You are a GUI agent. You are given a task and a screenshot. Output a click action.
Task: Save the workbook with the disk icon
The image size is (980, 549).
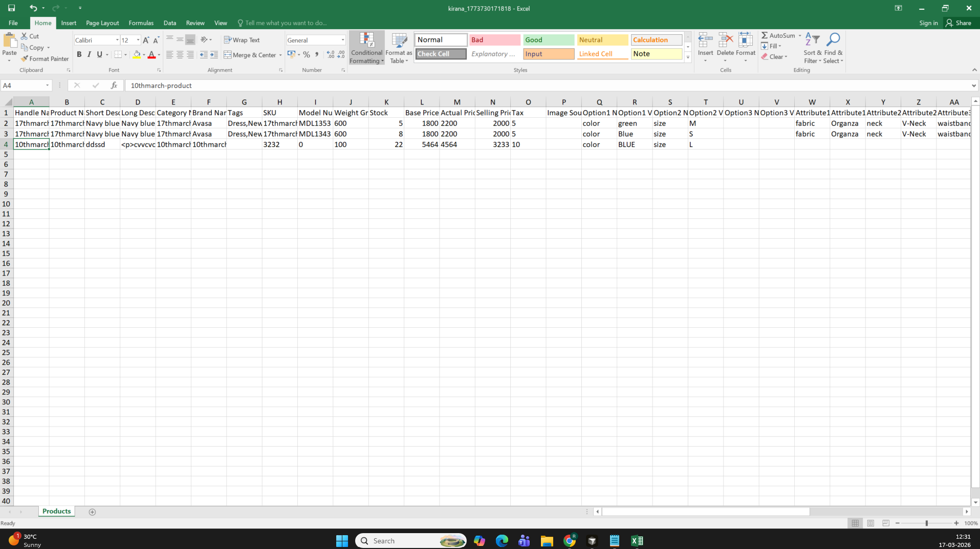(11, 8)
